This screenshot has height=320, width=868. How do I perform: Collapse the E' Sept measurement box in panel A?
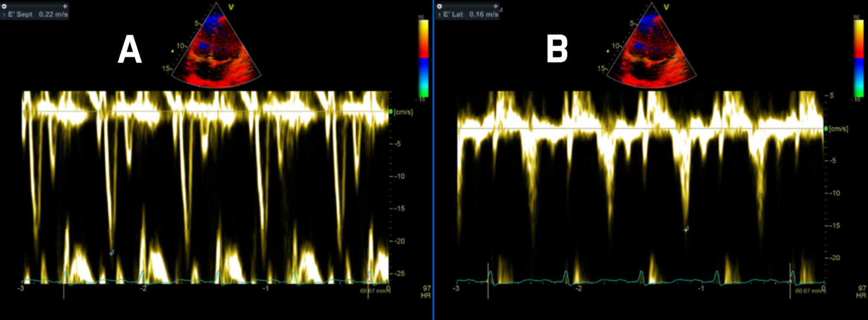pos(4,7)
